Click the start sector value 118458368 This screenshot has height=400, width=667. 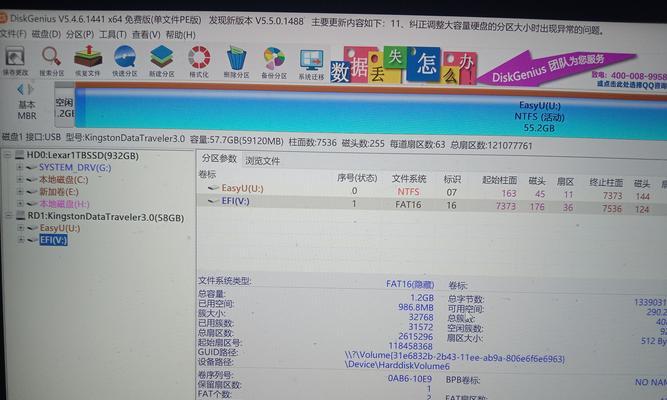click(410, 346)
